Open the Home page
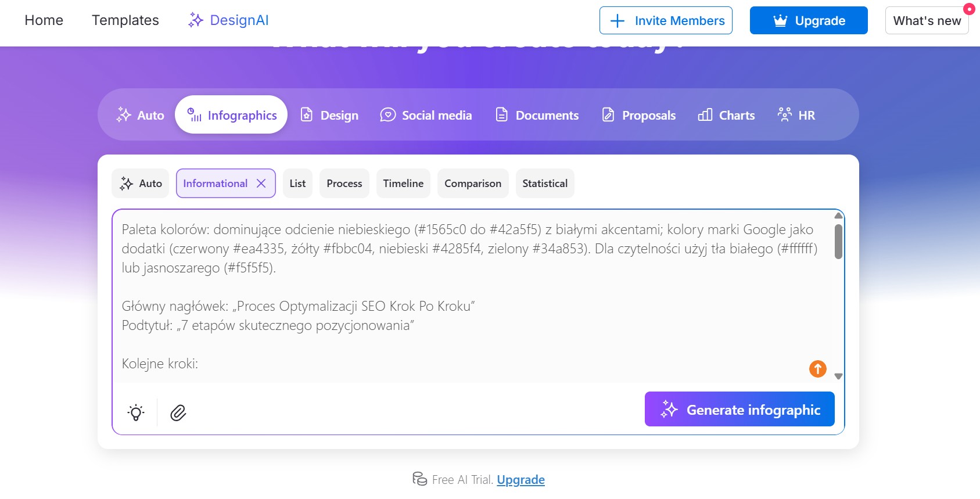 (44, 20)
